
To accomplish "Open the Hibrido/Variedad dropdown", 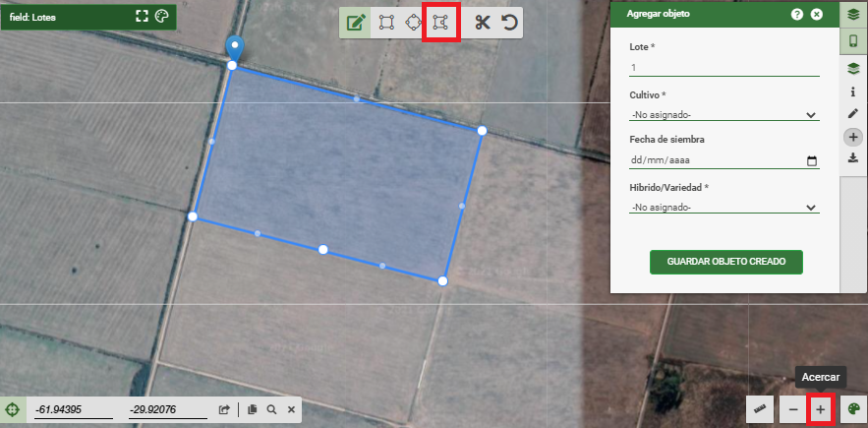I will pos(724,208).
